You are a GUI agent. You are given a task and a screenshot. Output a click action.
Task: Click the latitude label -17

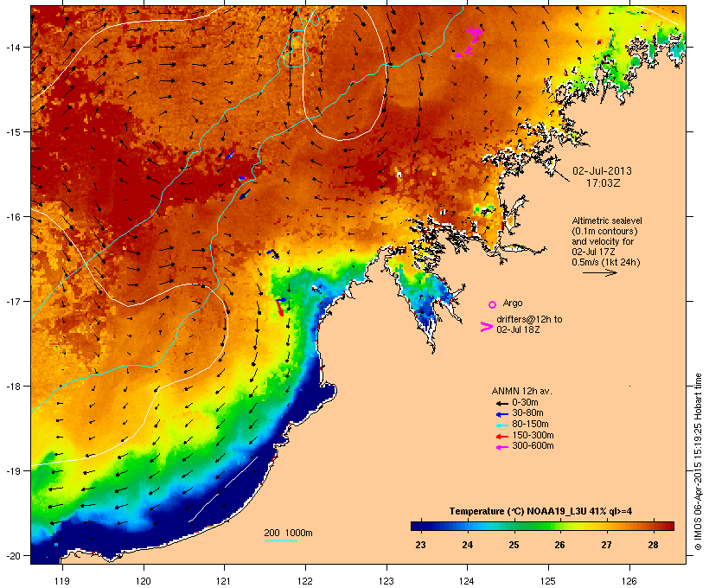coord(13,301)
